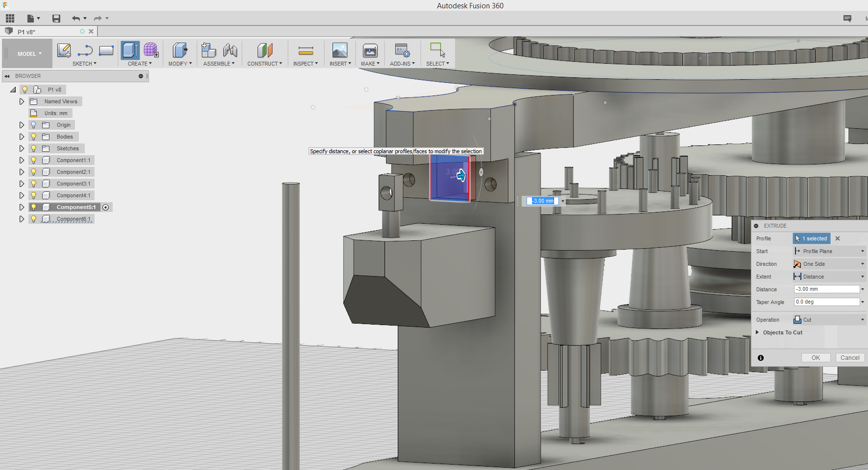The width and height of the screenshot is (868, 470).
Task: Open the MODIFY menu
Action: (180, 64)
